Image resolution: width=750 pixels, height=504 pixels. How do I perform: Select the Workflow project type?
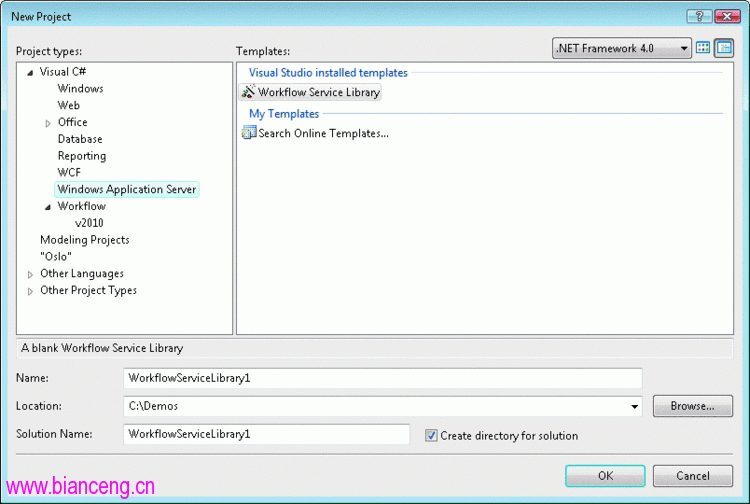click(x=81, y=206)
